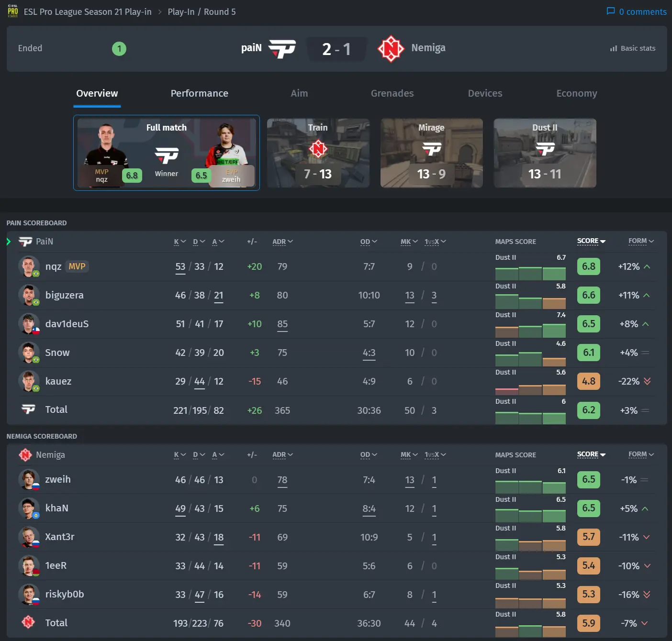Click biguzera player avatar
Viewport: 672px width, 641px height.
tap(29, 295)
